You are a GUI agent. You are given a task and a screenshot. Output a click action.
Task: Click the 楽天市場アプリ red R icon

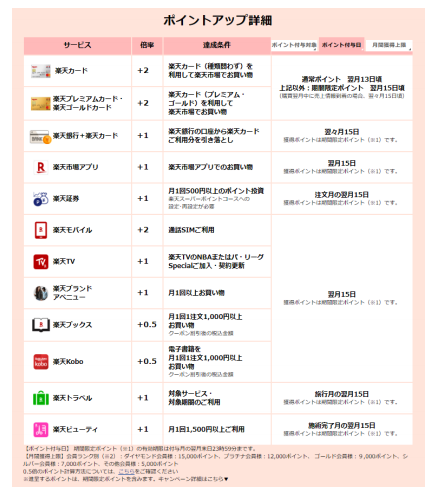[x=41, y=167]
